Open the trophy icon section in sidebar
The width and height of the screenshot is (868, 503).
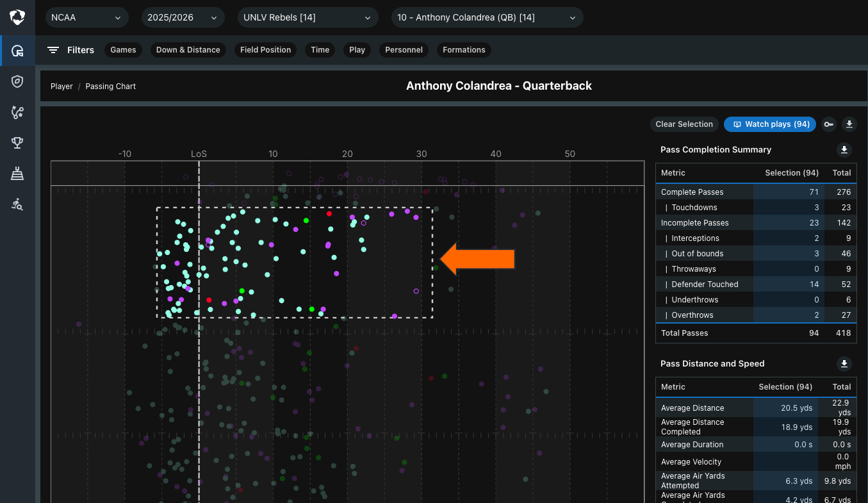coord(17,143)
